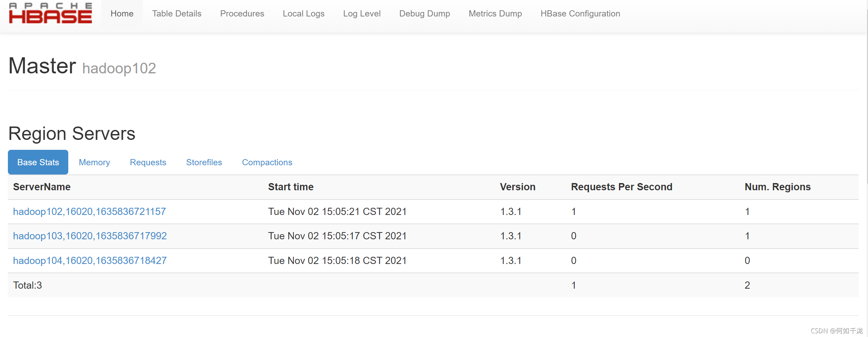
Task: View Local Logs
Action: pos(303,14)
